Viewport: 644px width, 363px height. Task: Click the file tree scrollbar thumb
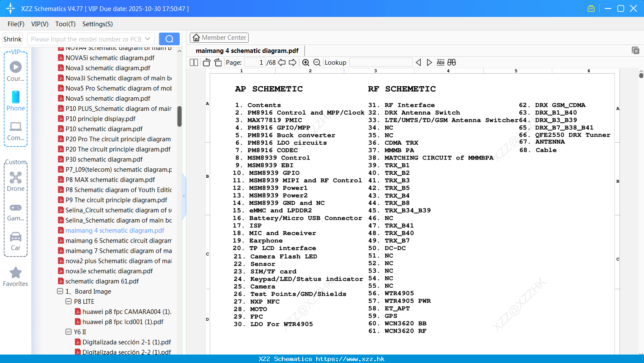(x=179, y=116)
